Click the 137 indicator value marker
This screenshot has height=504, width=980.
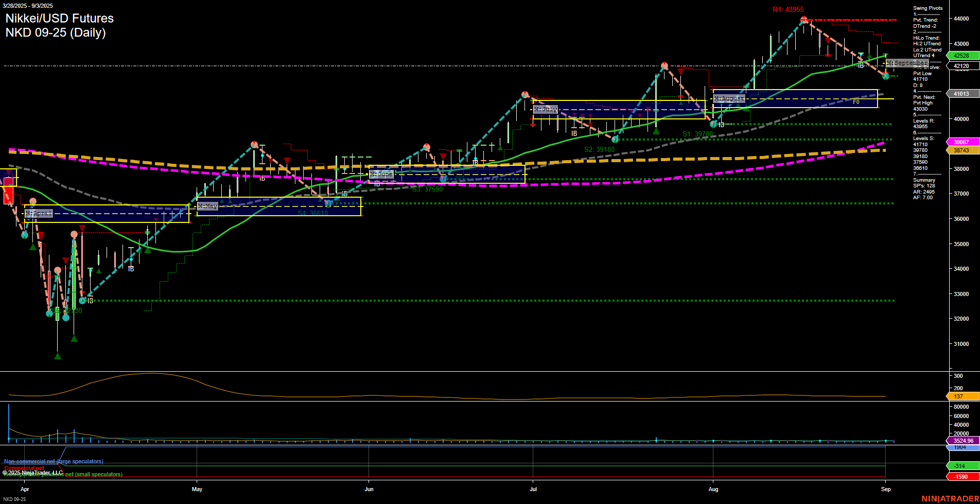958,396
